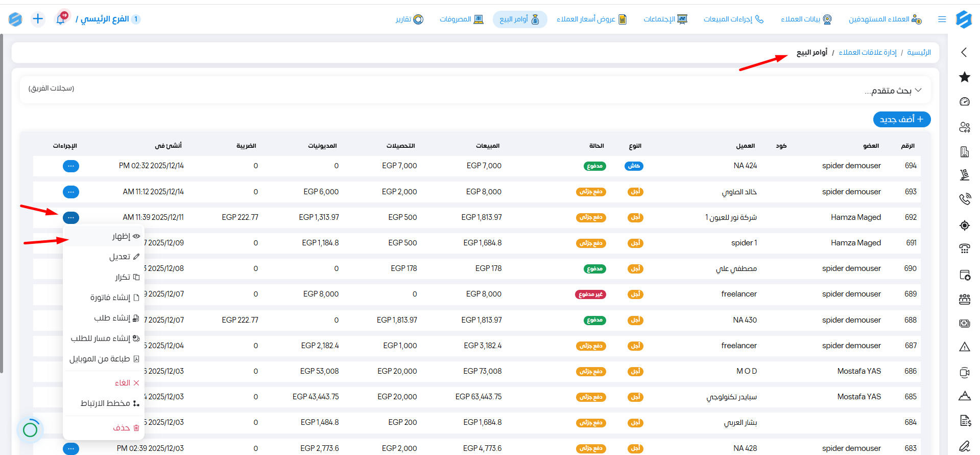Open actions menu for order 694
The image size is (980, 455).
(x=71, y=166)
